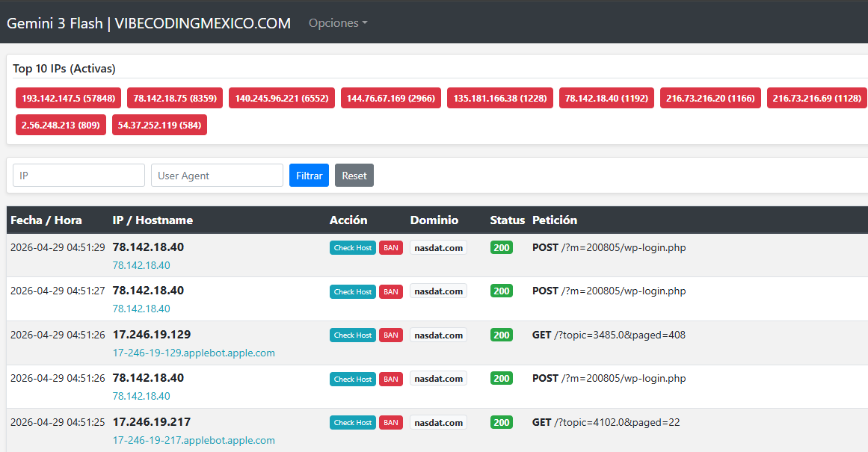
Task: Open the 17-246-19-217.applebot.apple.com hostname link
Action: pos(194,440)
